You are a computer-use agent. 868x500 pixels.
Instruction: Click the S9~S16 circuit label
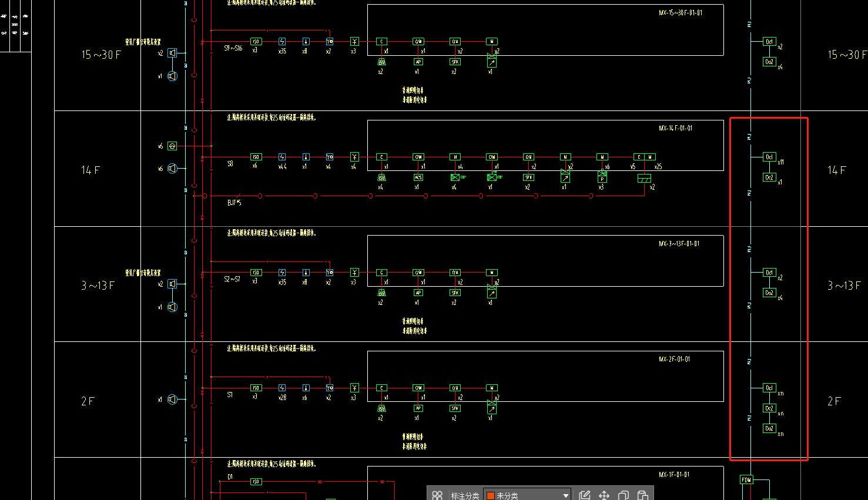pyautogui.click(x=233, y=48)
